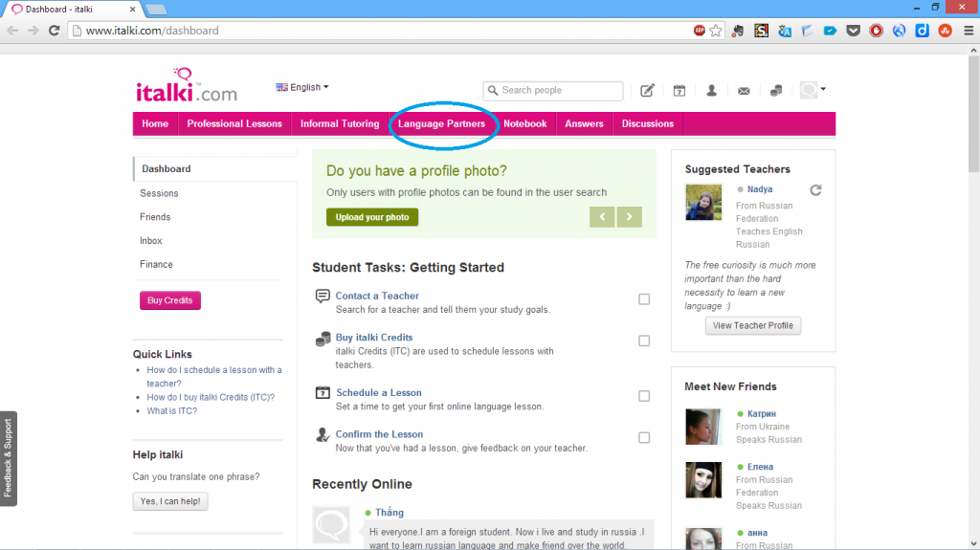Click the green S extension icon
Viewport: 980px width, 550px height.
click(761, 30)
